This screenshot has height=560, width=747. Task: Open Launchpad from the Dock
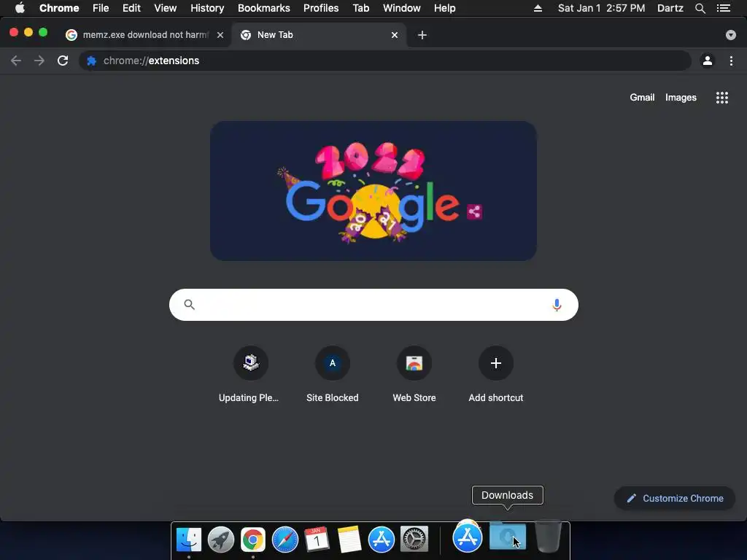(x=221, y=539)
